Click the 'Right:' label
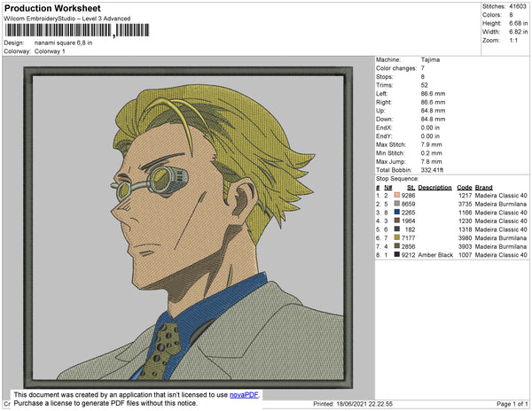This screenshot has height=411, width=532. click(384, 103)
